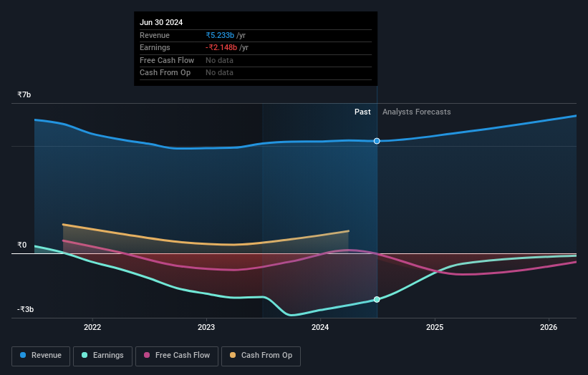Toggle the Cash From Op legend button
Screen dimensions: 588x375
click(261, 356)
